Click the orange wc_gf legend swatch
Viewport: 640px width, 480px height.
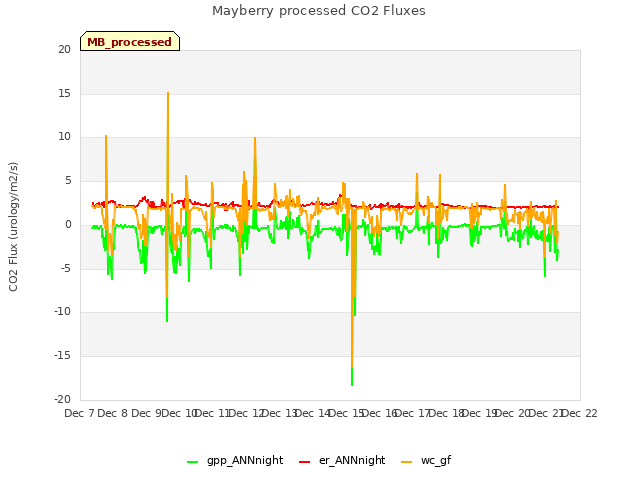(407, 462)
